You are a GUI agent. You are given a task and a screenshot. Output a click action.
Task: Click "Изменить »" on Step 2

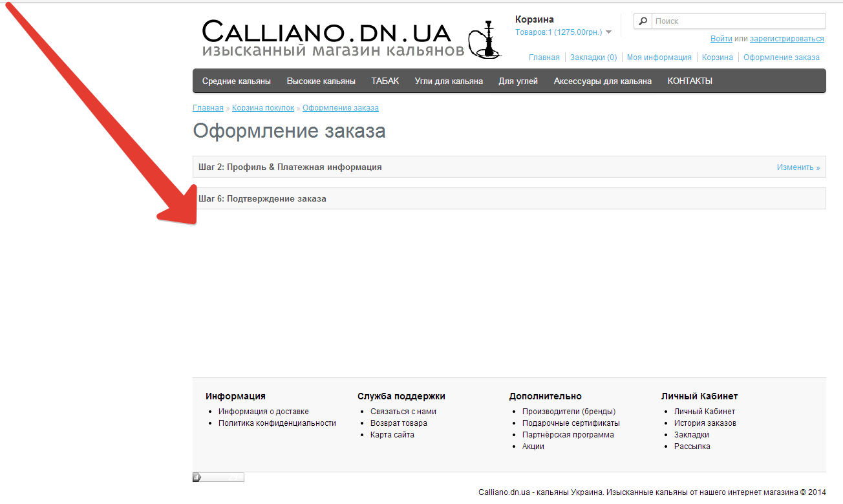click(798, 167)
